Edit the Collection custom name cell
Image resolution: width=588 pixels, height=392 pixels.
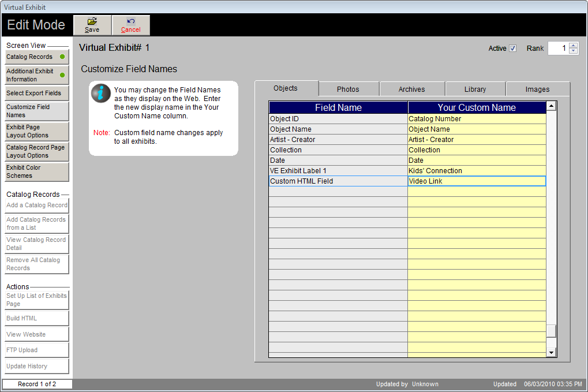[477, 150]
